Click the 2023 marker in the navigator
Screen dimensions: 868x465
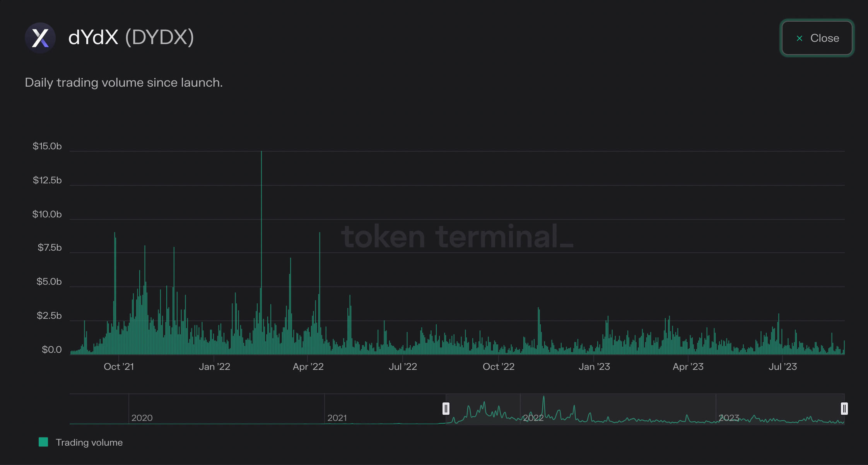tap(729, 418)
